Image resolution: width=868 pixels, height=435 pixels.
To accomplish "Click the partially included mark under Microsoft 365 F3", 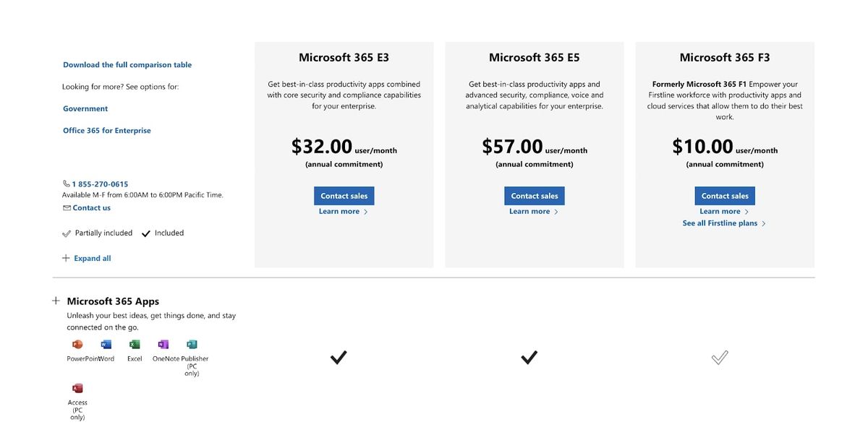I will (x=719, y=356).
